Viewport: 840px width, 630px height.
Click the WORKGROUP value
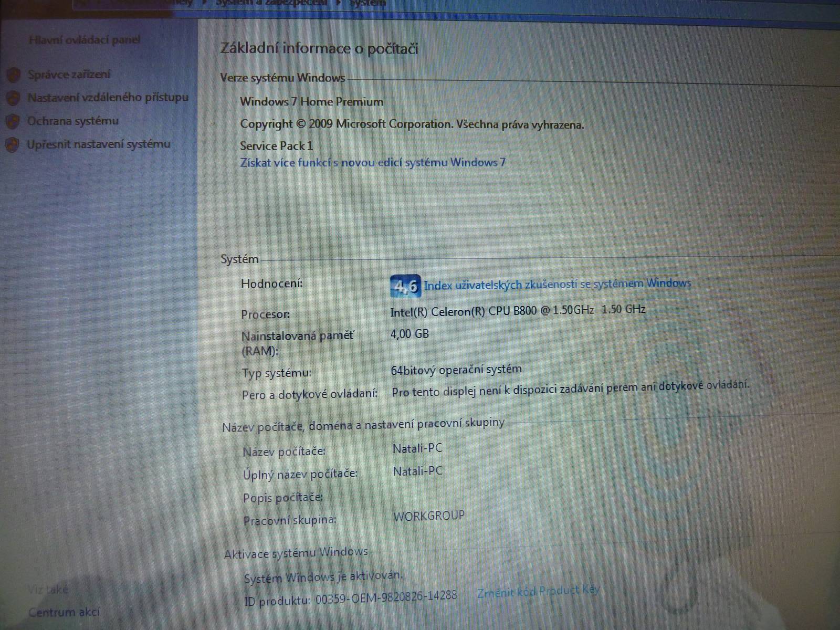[429, 516]
